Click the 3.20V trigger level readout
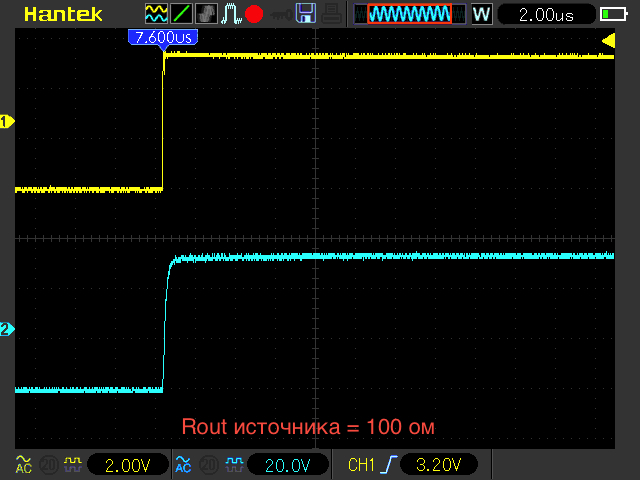This screenshot has width=640, height=480. 439,464
